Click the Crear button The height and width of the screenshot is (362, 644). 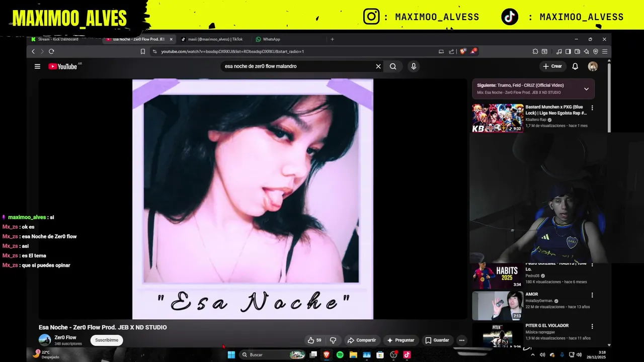pos(552,66)
